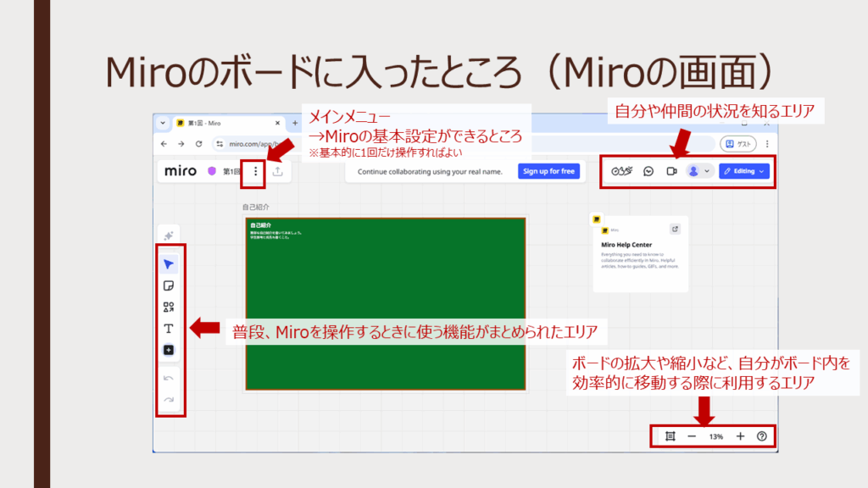Open the shapes and lines tool
The image size is (868, 488).
pos(169,308)
